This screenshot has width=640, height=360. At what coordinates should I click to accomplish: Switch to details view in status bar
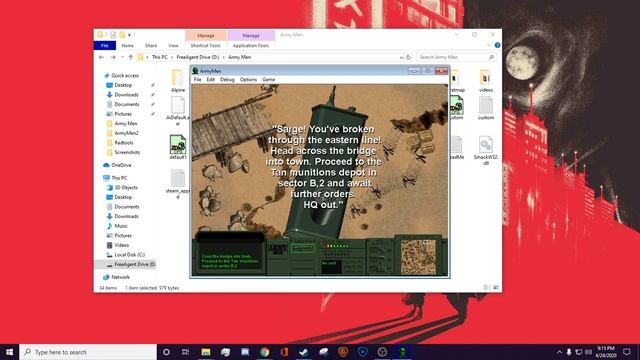click(x=487, y=288)
